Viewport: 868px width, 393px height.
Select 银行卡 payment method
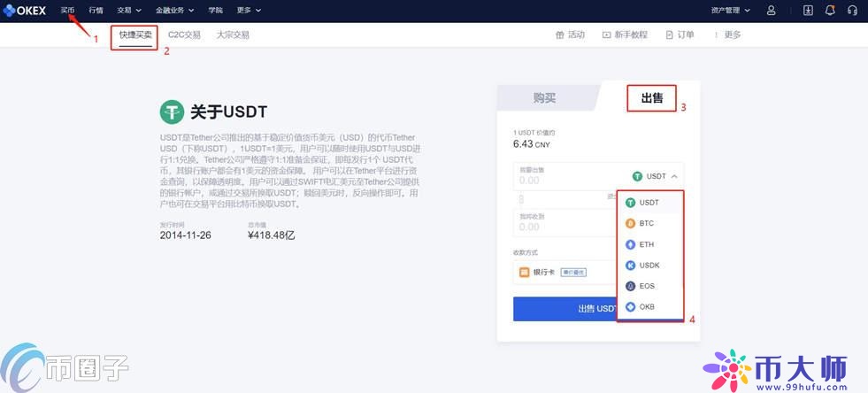pos(565,273)
